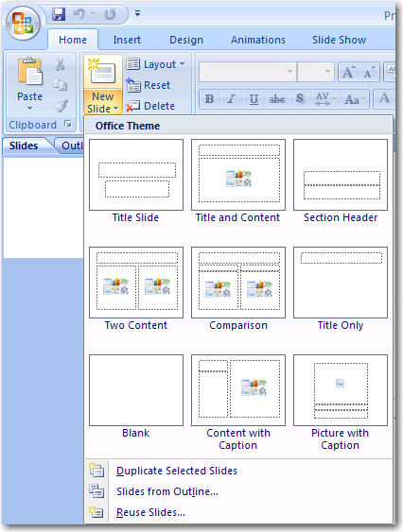Open the Layout dropdown
Image resolution: width=403 pixels, height=532 pixels.
pos(156,64)
